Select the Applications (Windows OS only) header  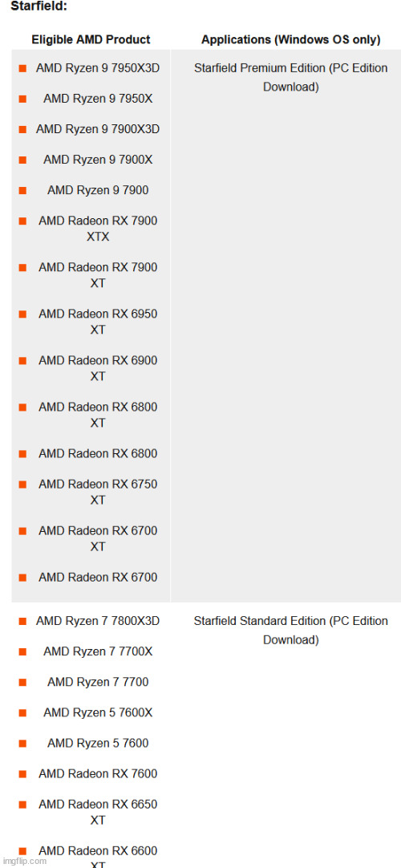point(291,40)
